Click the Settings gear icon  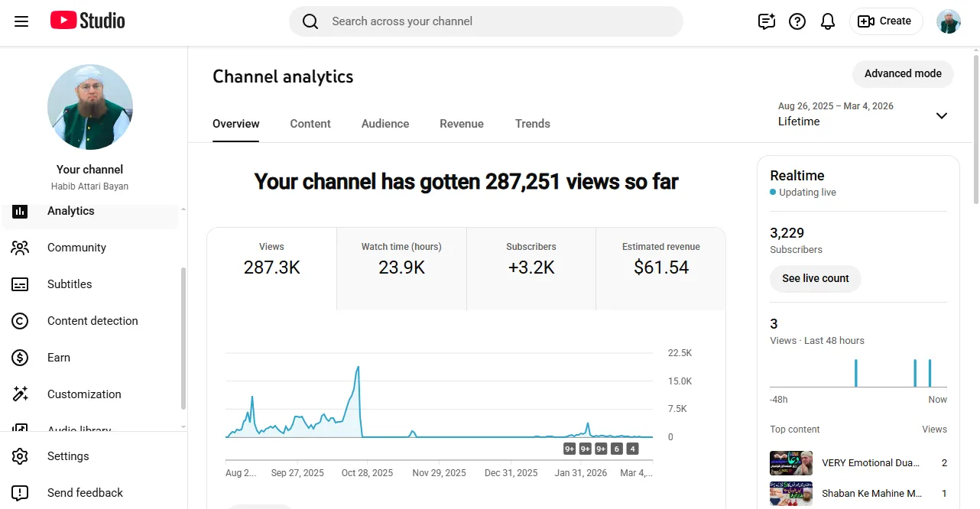tap(20, 456)
